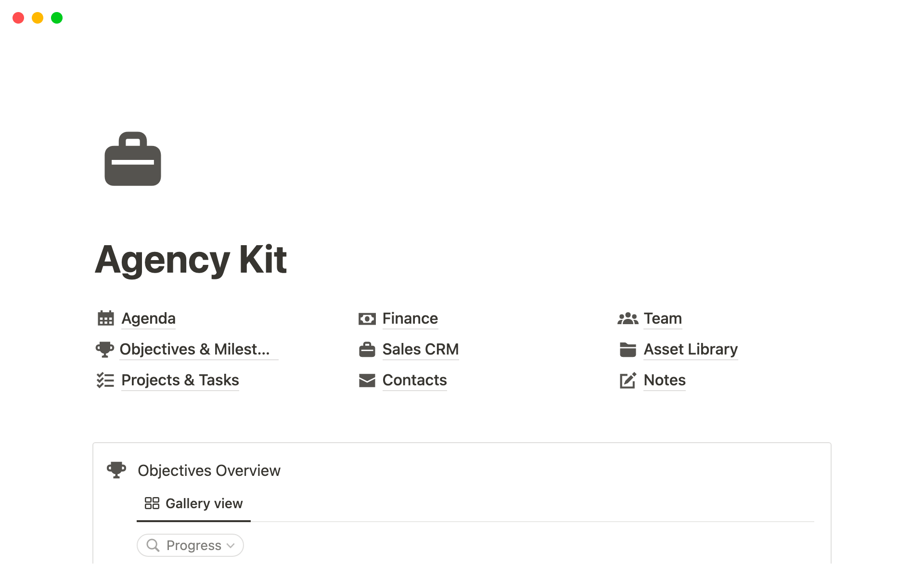Screen dimensions: 924x578
Task: Navigate to Finance page
Action: (x=409, y=318)
